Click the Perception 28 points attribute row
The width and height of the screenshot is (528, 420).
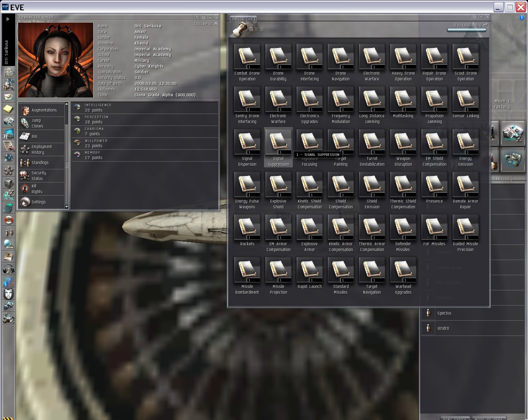click(145, 120)
